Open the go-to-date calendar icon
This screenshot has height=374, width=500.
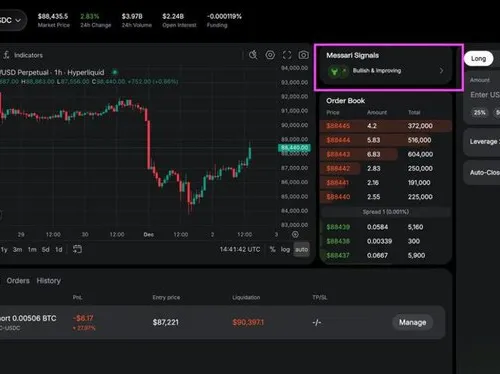click(77, 249)
